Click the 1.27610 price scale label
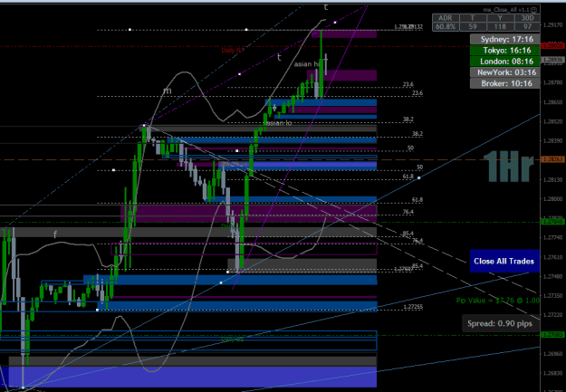Image resolution: width=566 pixels, height=392 pixels. (x=552, y=257)
